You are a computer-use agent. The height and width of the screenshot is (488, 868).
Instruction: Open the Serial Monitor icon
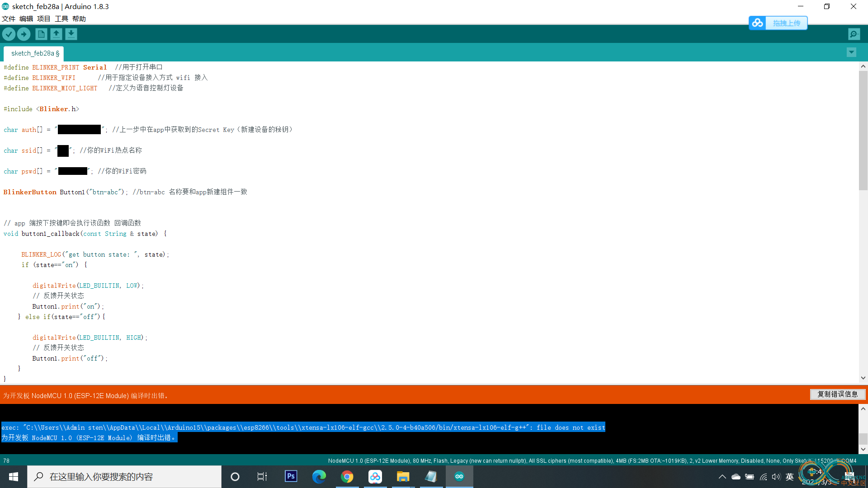click(854, 34)
